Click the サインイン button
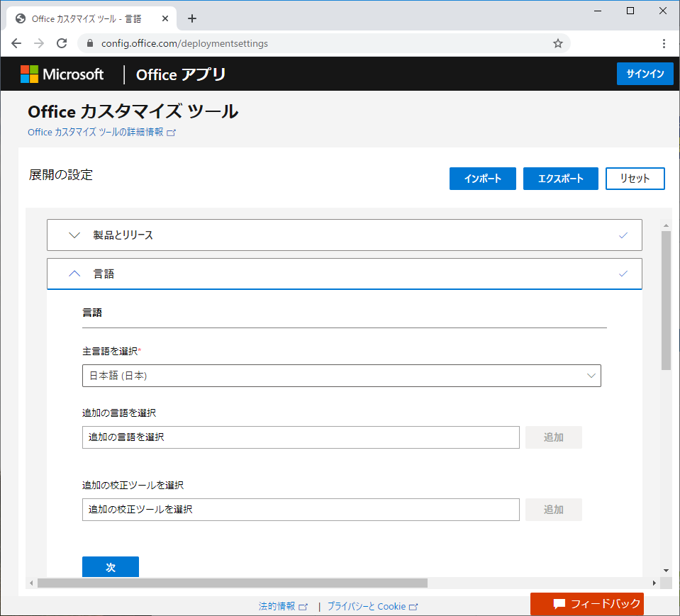This screenshot has height=616, width=680. tap(645, 74)
